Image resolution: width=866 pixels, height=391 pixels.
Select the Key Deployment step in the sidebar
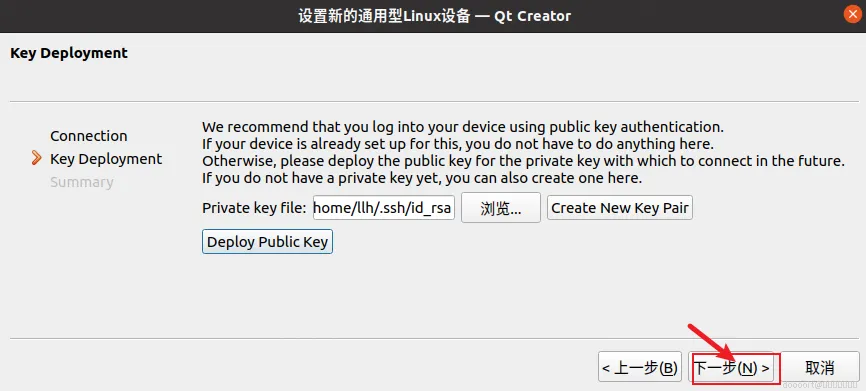pyautogui.click(x=106, y=159)
